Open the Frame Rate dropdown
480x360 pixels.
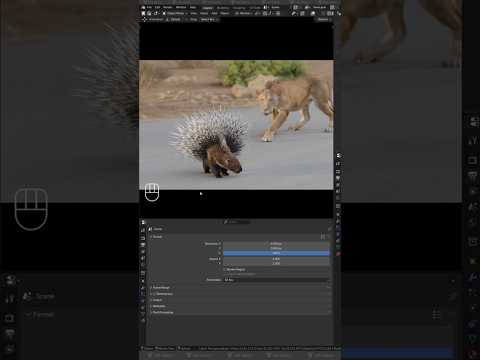pyautogui.click(x=276, y=280)
